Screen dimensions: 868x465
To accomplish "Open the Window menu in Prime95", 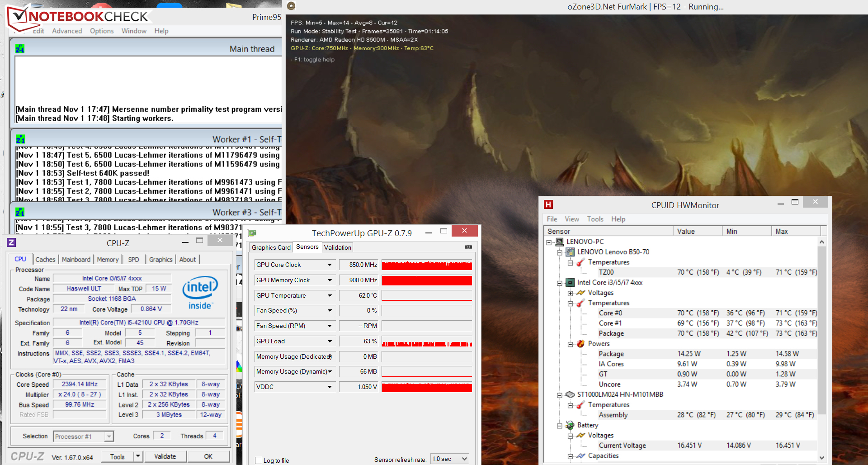I will pos(134,31).
